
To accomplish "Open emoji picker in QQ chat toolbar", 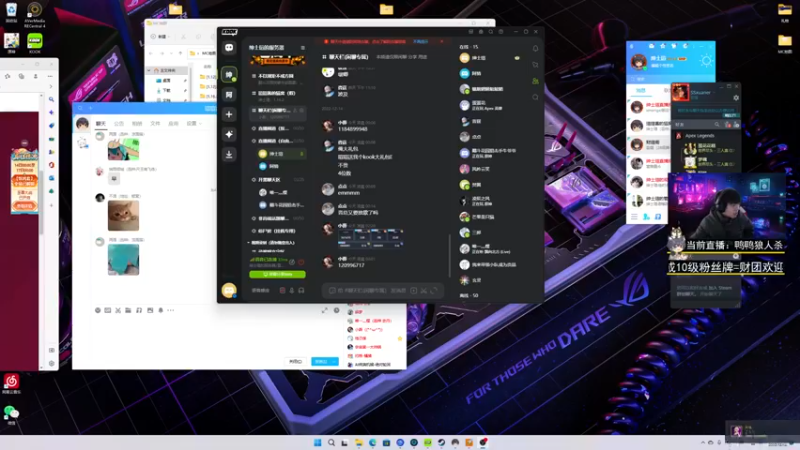I will tap(97, 310).
